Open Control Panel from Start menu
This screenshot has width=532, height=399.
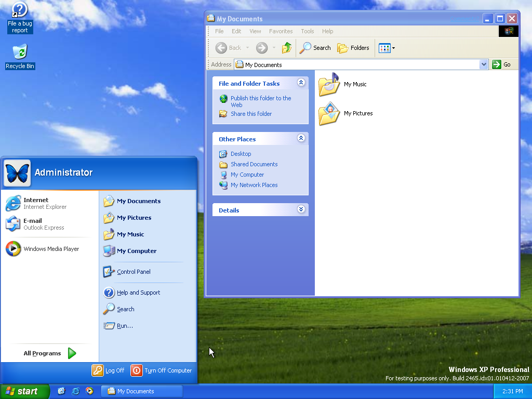click(133, 272)
